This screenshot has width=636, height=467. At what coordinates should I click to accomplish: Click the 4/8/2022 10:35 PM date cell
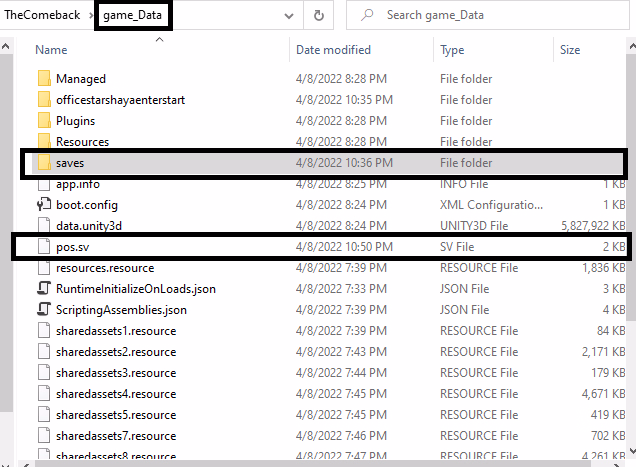coord(344,100)
